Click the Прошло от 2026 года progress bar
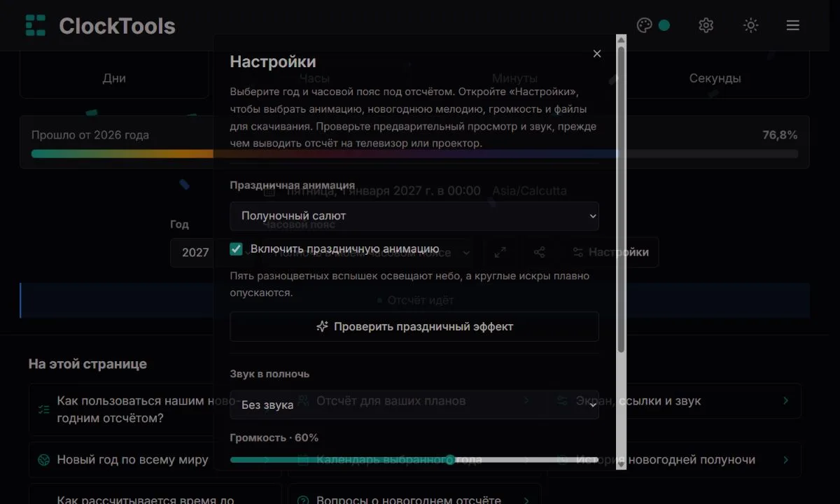This screenshot has height=504, width=840. [414, 153]
